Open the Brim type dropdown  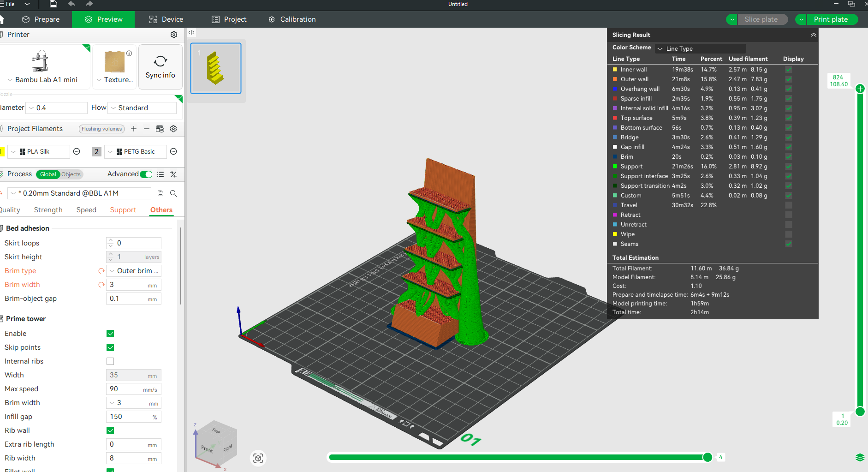[134, 271]
